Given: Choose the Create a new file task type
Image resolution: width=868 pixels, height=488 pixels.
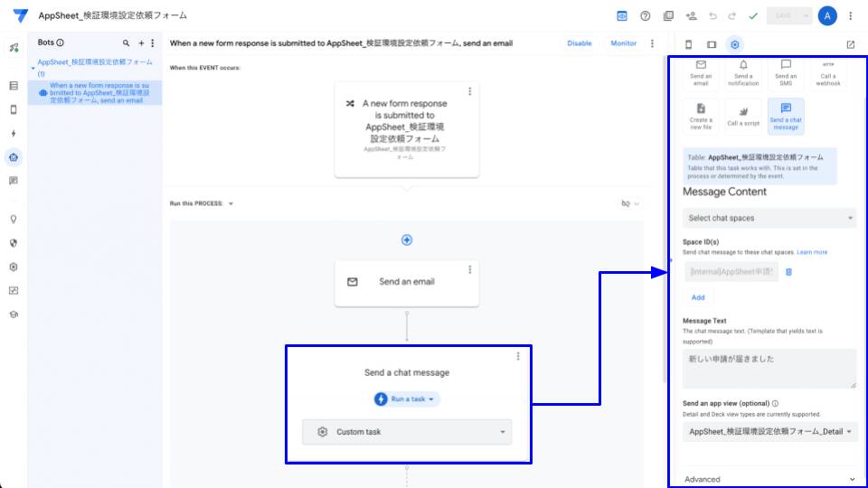Looking at the screenshot, I should (x=701, y=117).
